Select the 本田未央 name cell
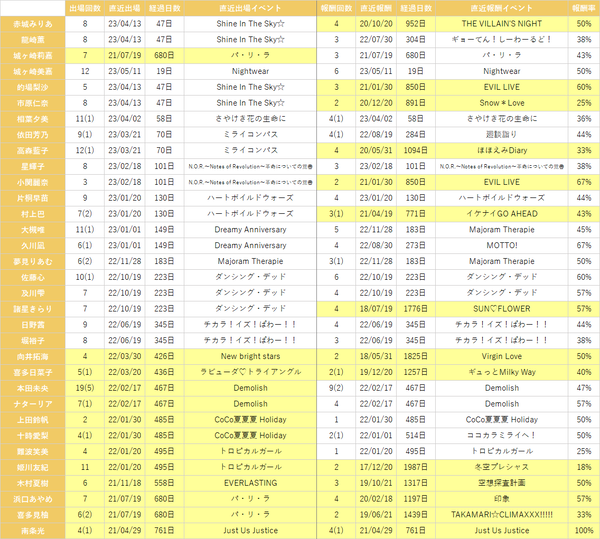The height and width of the screenshot is (539, 600). pos(33,388)
